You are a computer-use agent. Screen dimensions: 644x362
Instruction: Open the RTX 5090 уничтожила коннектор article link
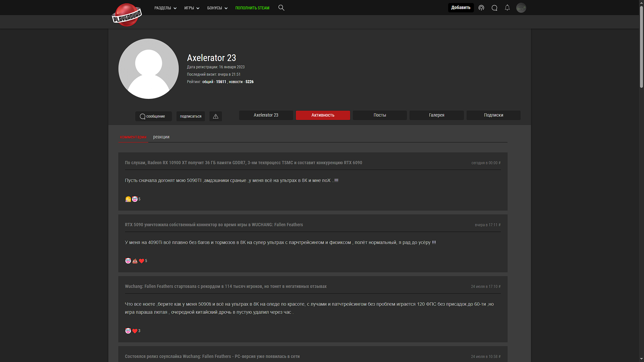coord(214,225)
